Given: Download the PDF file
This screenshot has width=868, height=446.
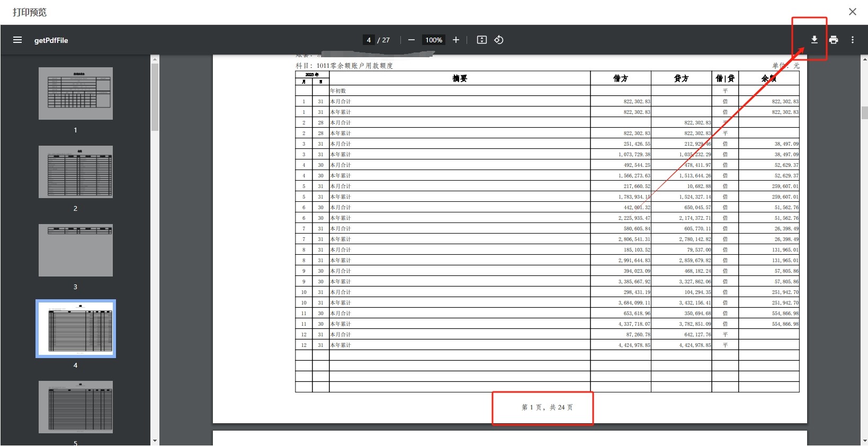Looking at the screenshot, I should [x=815, y=40].
